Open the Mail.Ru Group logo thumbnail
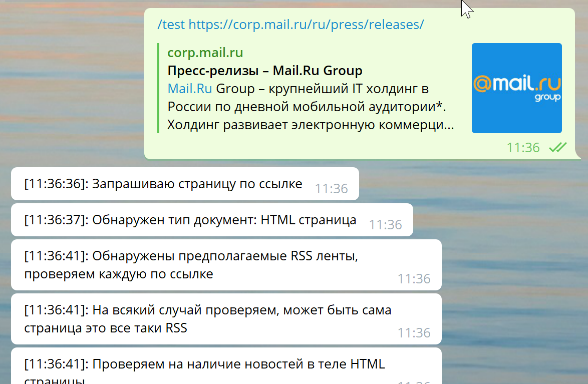This screenshot has width=588, height=384. click(517, 88)
